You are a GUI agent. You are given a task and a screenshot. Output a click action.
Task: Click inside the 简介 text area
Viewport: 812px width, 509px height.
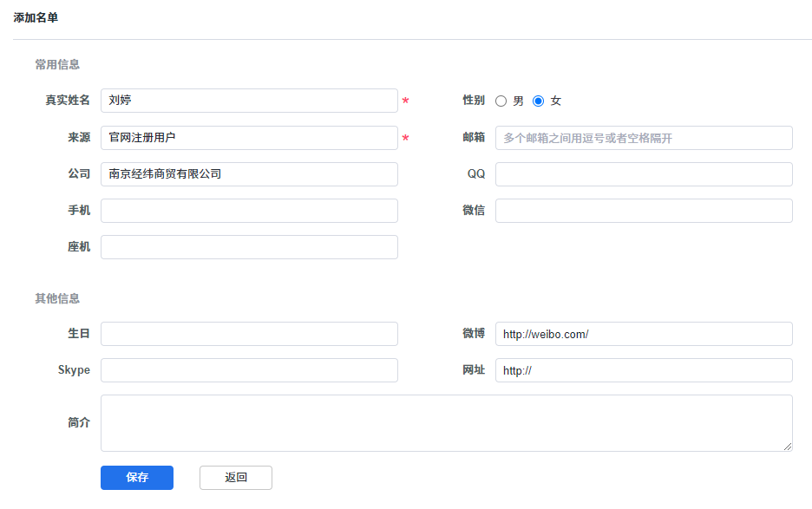(446, 423)
